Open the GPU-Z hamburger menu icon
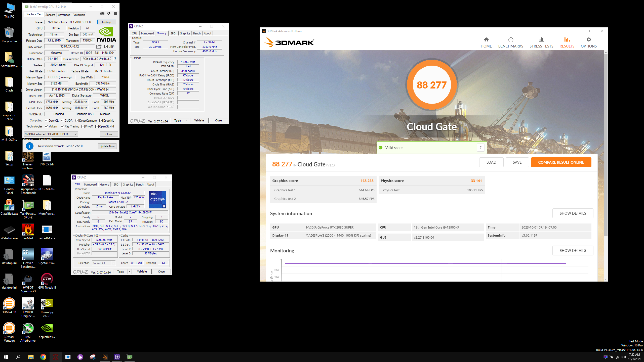The image size is (644, 362). point(115,14)
